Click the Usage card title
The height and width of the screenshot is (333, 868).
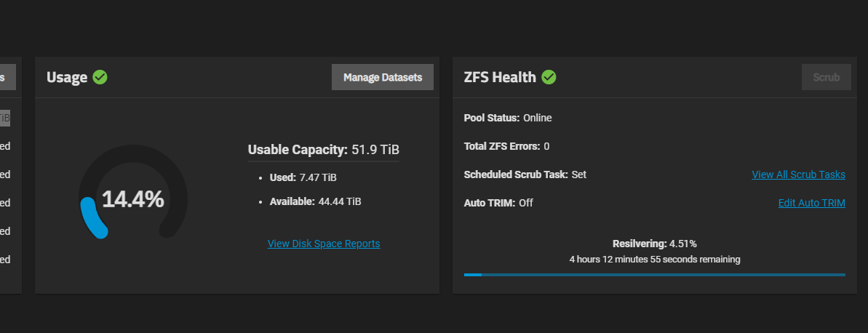(67, 77)
